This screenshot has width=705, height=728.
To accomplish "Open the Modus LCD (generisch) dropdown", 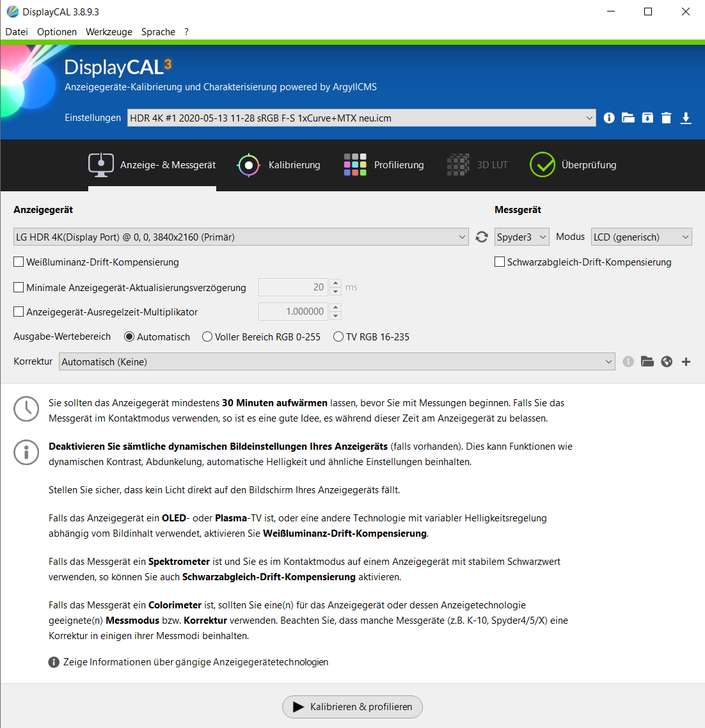I will pos(642,237).
